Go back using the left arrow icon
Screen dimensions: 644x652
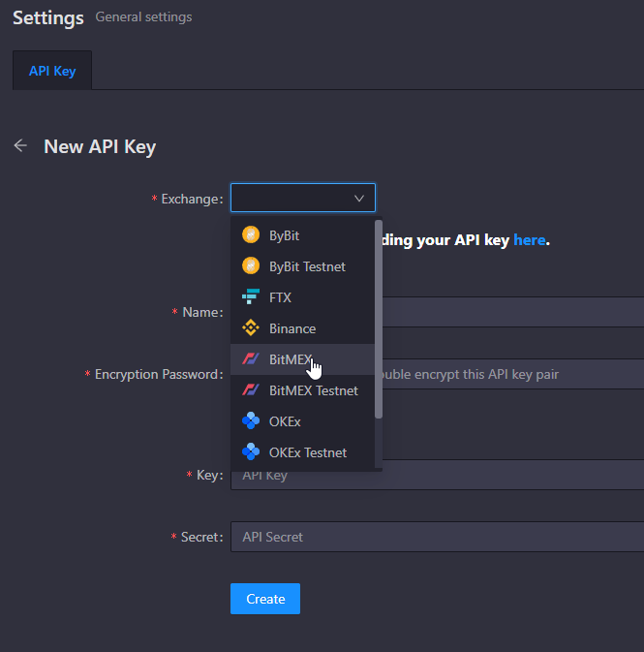click(20, 145)
